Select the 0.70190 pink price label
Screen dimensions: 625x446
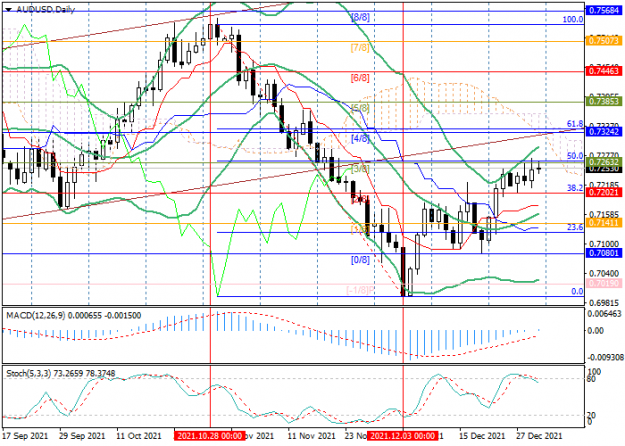605,283
